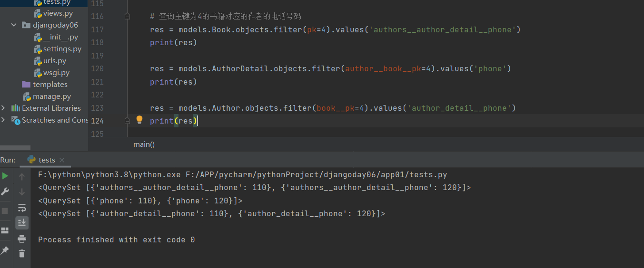Click the settings.py file icon
Viewport: 644px width, 268px height.
tap(38, 49)
